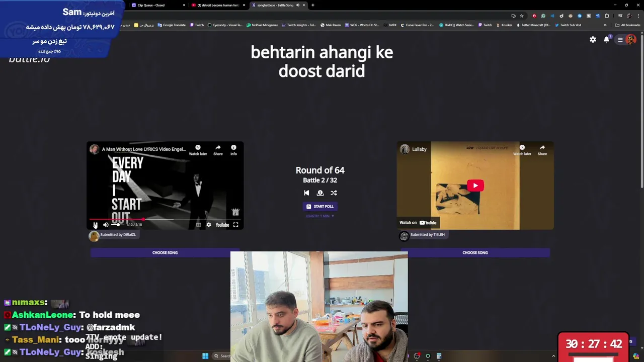Open the hamburger menu beside avatar
This screenshot has height=362, width=644.
point(620,40)
